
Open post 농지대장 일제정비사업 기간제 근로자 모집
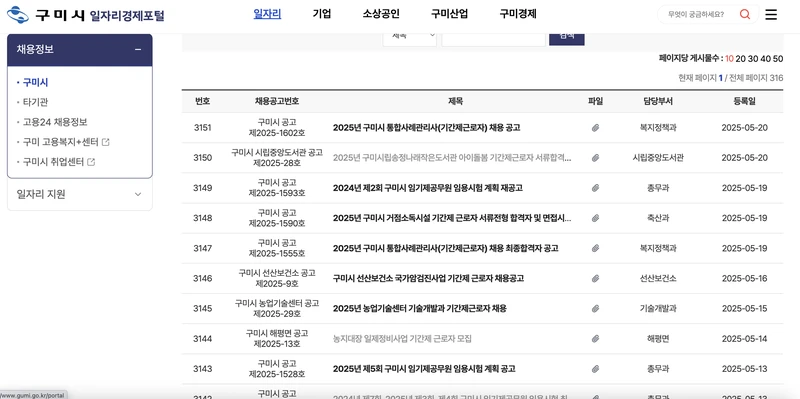point(402,338)
